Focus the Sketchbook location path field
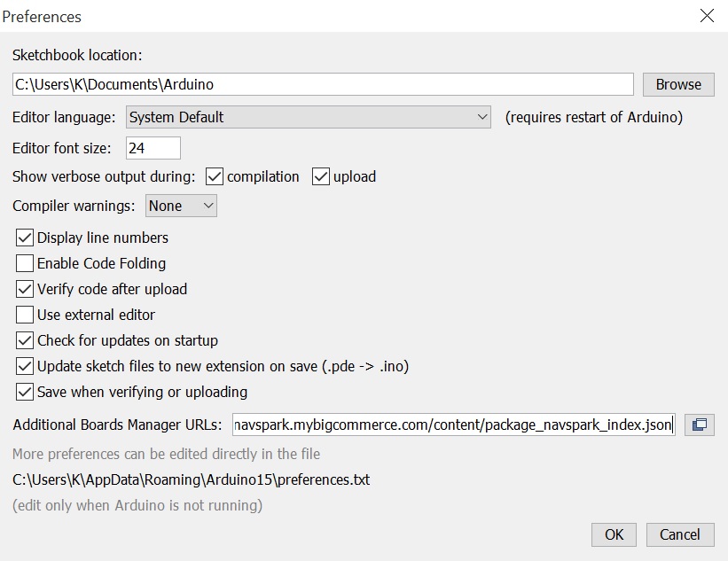The width and height of the screenshot is (728, 561). pos(323,84)
